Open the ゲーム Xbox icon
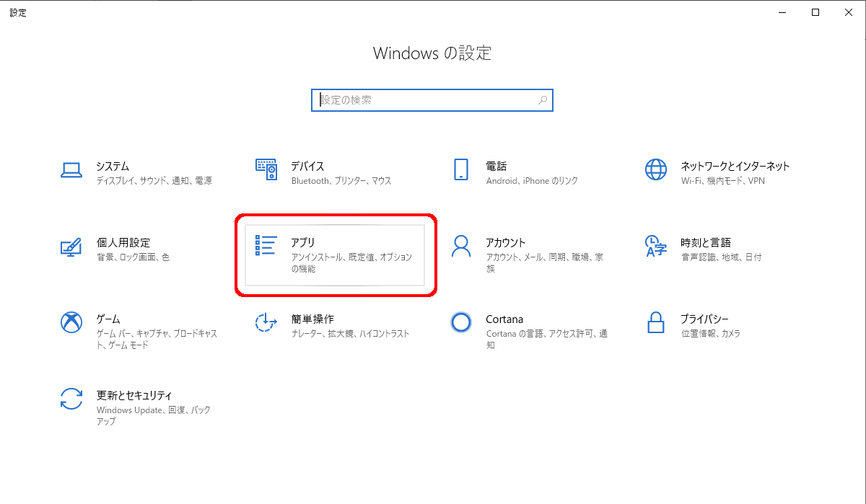This screenshot has height=504, width=866. [71, 322]
